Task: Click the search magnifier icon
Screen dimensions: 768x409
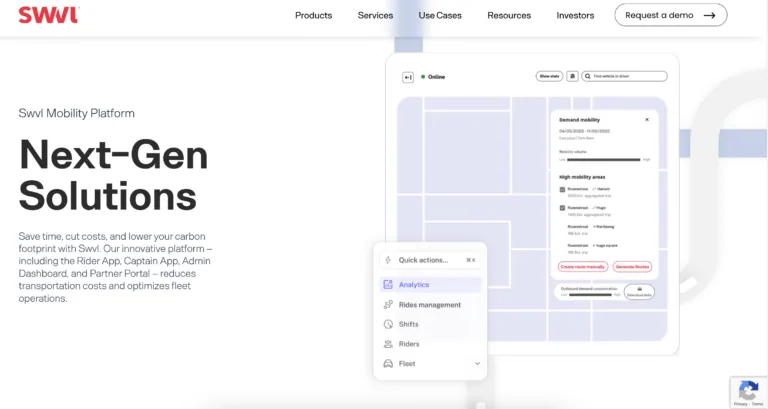Action: click(x=588, y=76)
